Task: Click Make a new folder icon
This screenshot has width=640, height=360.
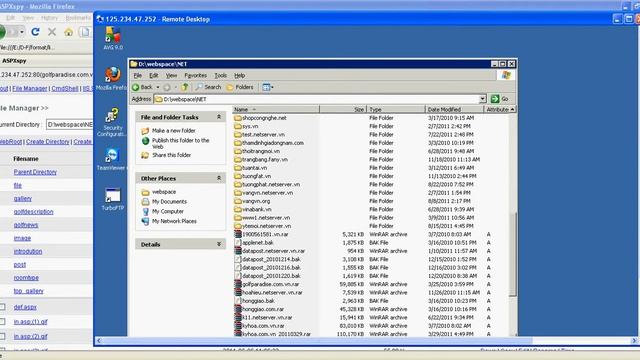Action: 145,131
